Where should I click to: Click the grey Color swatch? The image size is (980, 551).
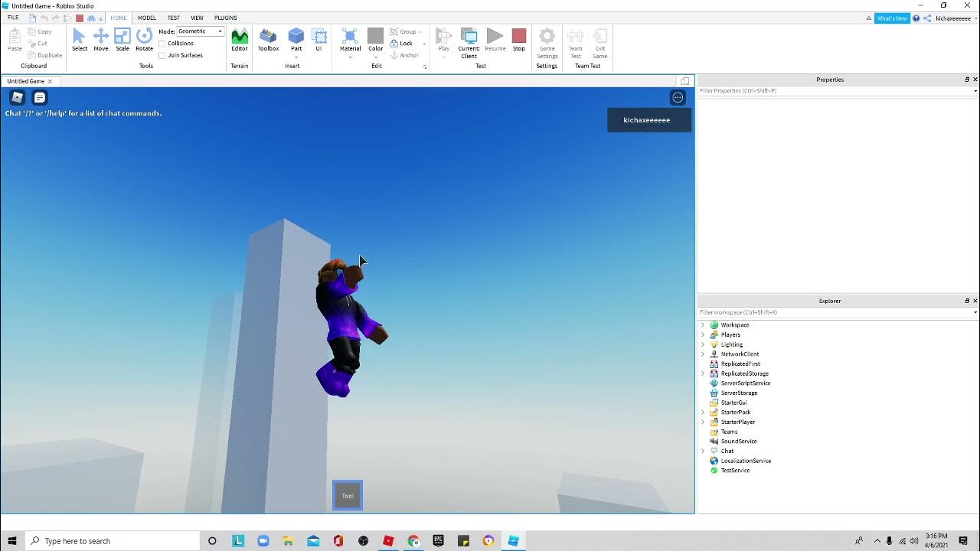pos(375,35)
